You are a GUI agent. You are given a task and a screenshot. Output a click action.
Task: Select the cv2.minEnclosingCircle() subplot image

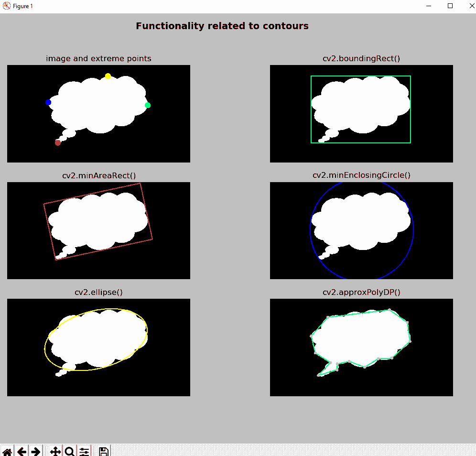point(361,230)
